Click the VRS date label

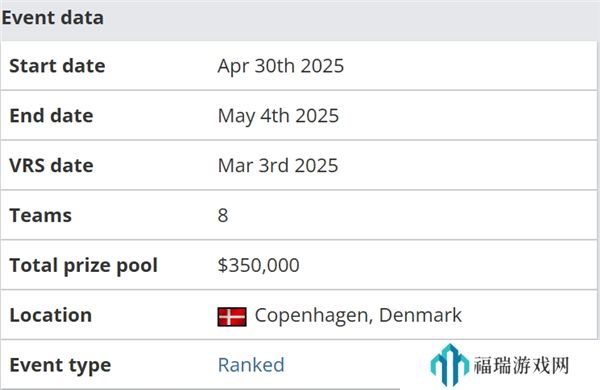(x=51, y=166)
